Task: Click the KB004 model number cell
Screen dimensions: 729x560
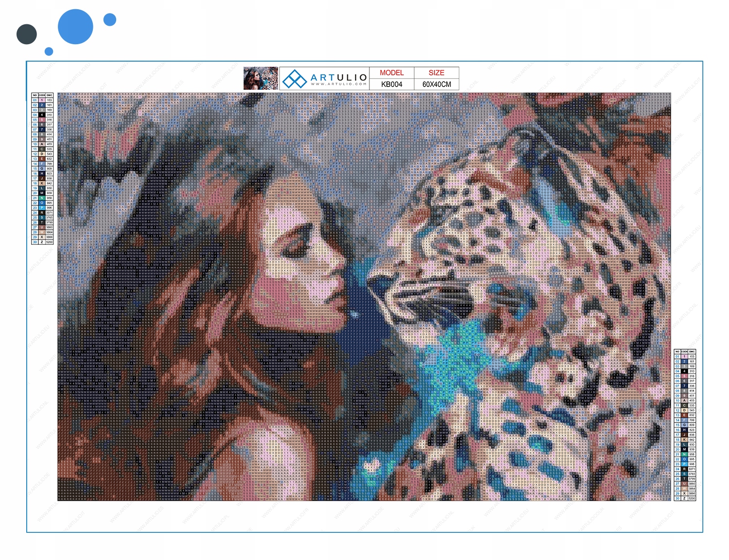Action: [x=392, y=84]
